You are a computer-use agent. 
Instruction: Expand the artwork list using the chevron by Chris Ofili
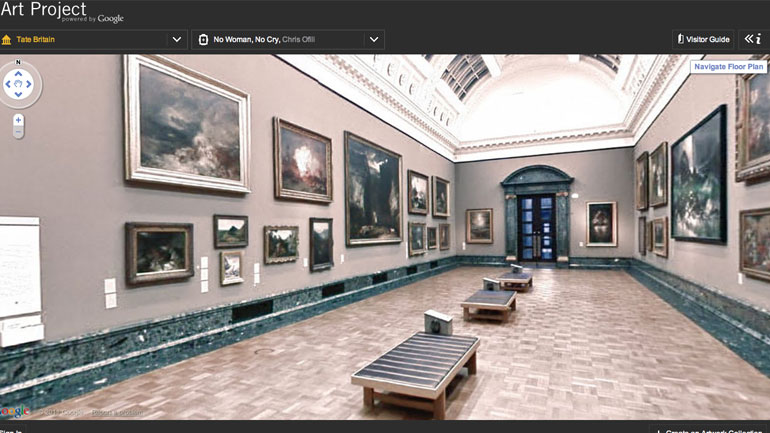tap(374, 40)
